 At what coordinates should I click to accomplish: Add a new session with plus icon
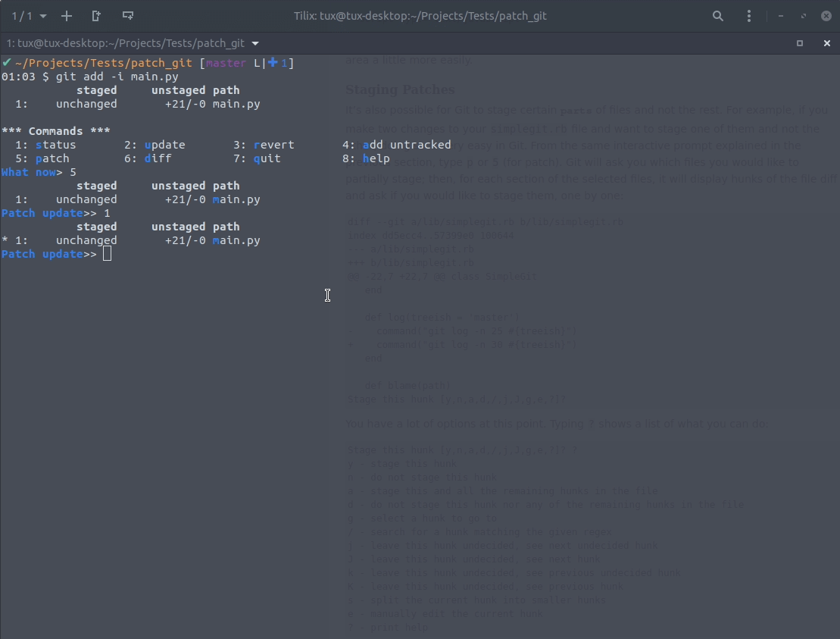[67, 16]
